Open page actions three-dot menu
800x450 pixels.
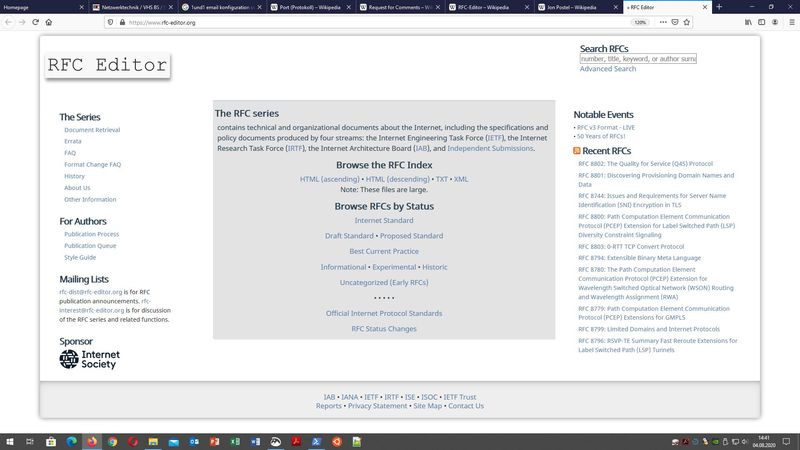(x=663, y=22)
